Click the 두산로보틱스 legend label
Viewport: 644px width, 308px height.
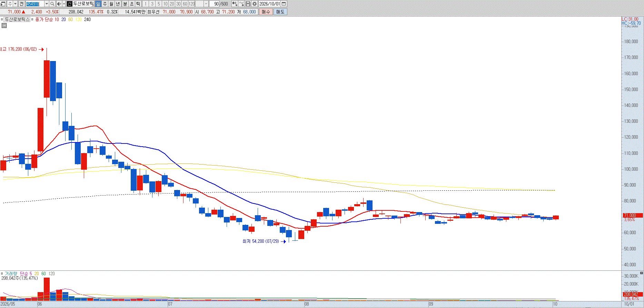click(x=17, y=19)
